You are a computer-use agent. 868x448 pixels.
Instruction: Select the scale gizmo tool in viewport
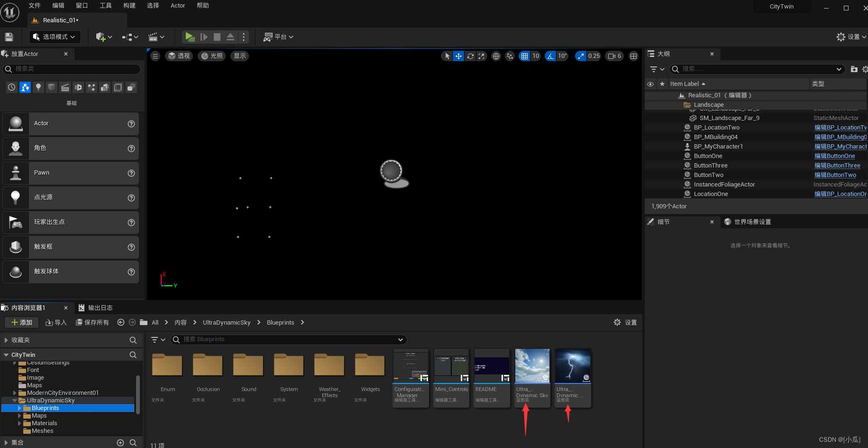(482, 56)
